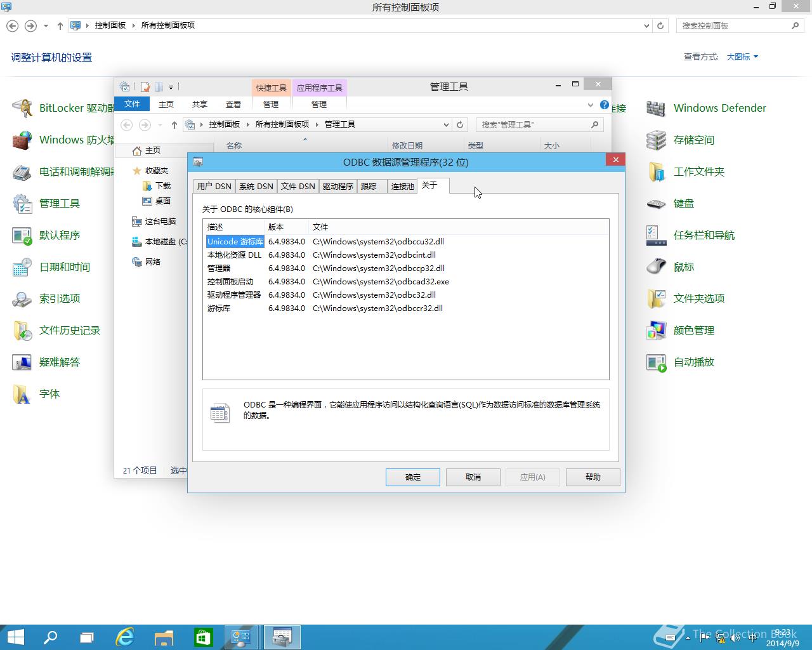This screenshot has height=650, width=812.
Task: Open 应用程序工具 ribbon tab
Action: [320, 88]
